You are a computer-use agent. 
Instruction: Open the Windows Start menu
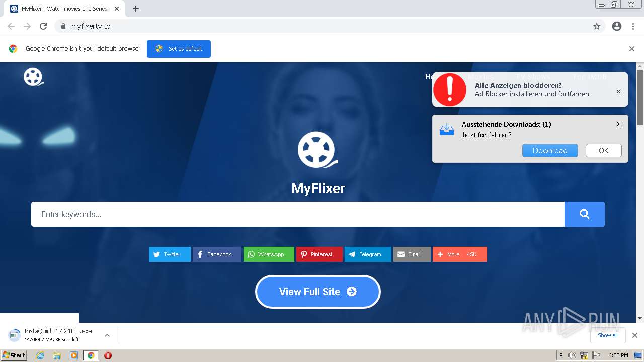[x=14, y=355]
